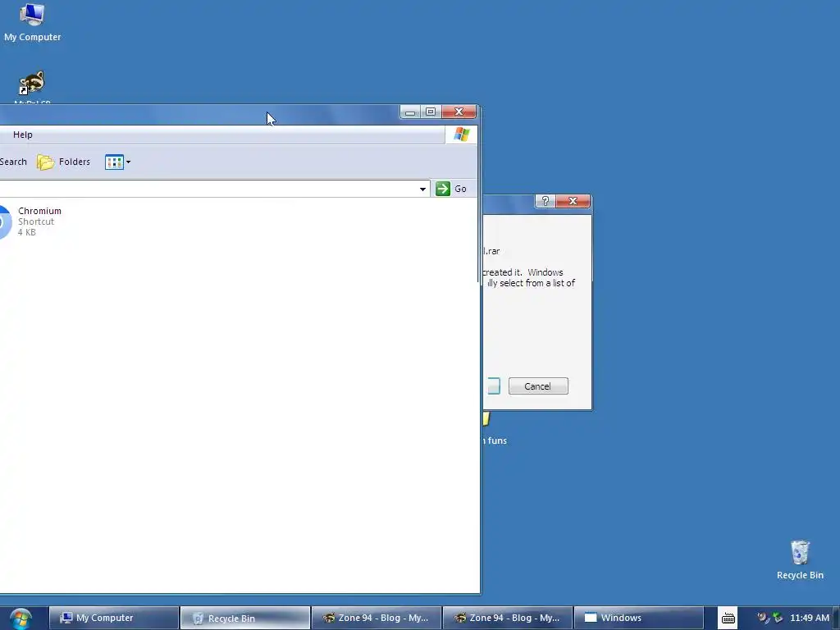The height and width of the screenshot is (630, 840).
Task: Click the Windows flag logo in the Explorer menu bar
Action: coord(461,135)
